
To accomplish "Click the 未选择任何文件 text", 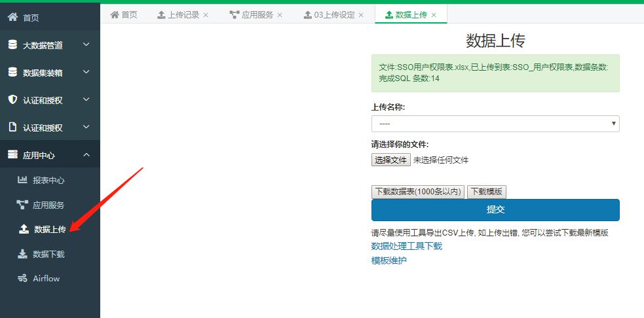I will (441, 160).
